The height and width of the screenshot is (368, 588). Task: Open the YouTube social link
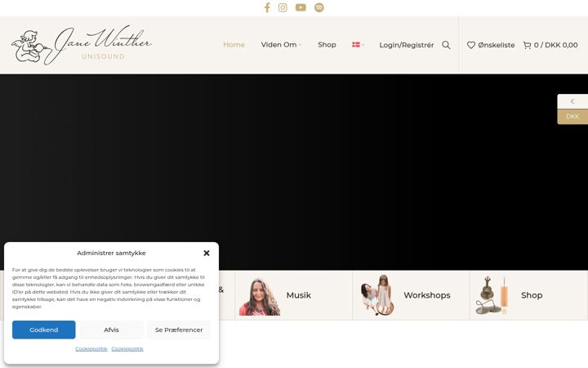pos(301,7)
